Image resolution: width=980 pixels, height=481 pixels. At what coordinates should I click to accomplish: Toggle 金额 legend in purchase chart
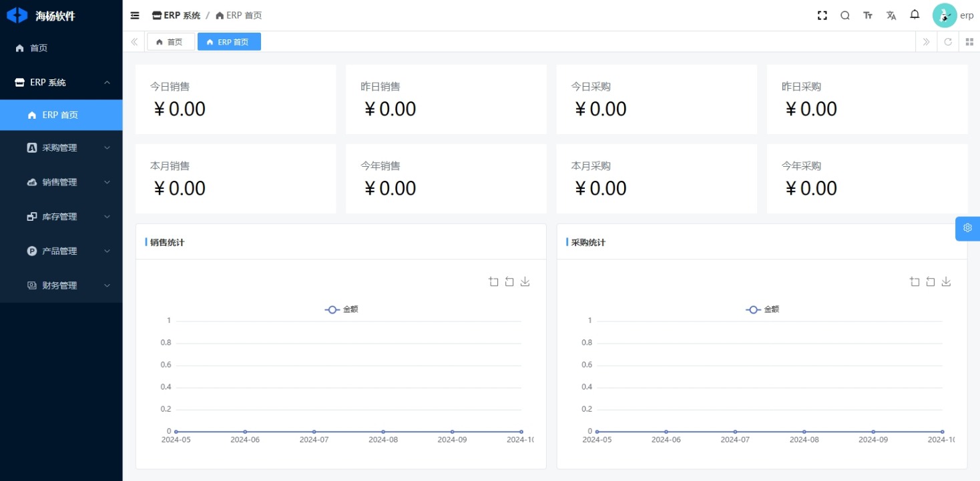point(762,310)
